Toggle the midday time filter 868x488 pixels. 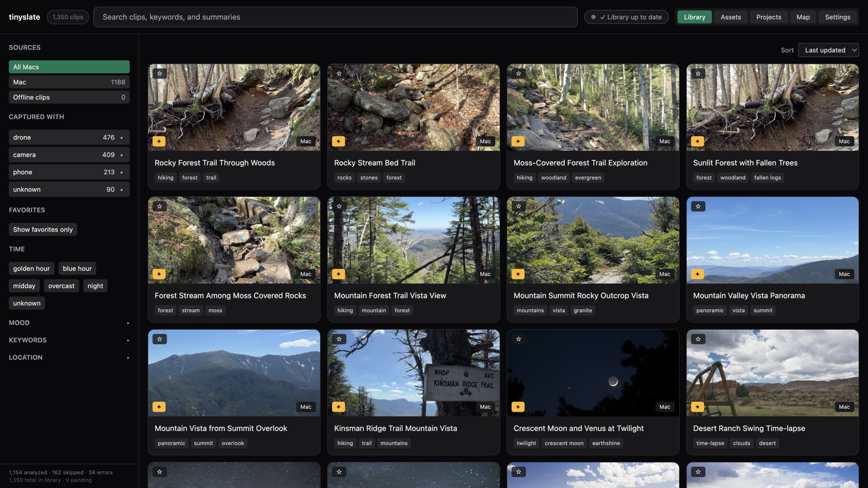(x=24, y=286)
